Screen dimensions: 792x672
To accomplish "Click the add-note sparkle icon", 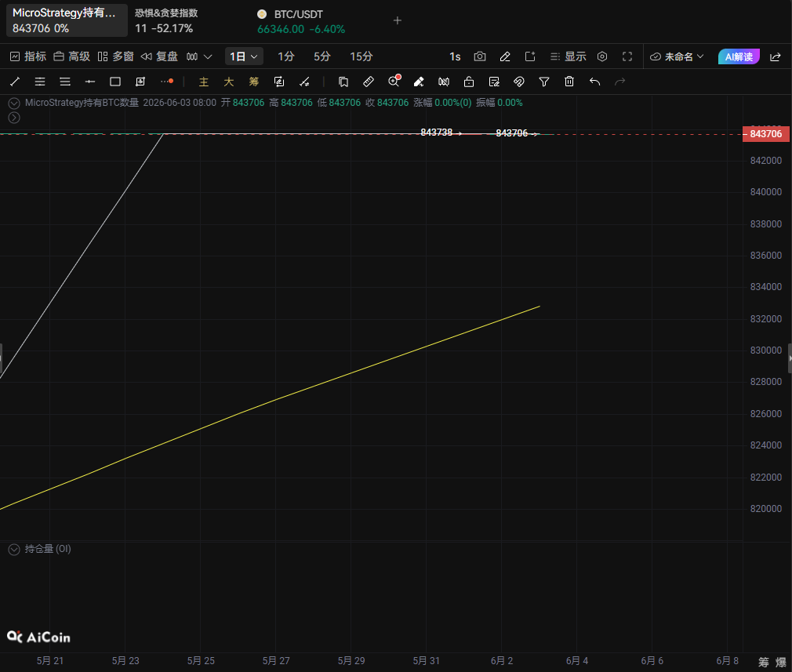I will [x=530, y=56].
